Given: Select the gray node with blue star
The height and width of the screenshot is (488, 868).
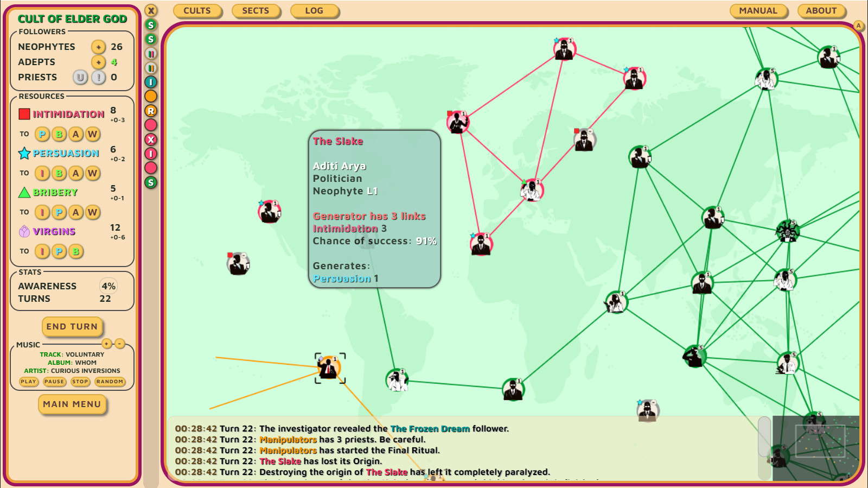Looking at the screenshot, I should [647, 410].
